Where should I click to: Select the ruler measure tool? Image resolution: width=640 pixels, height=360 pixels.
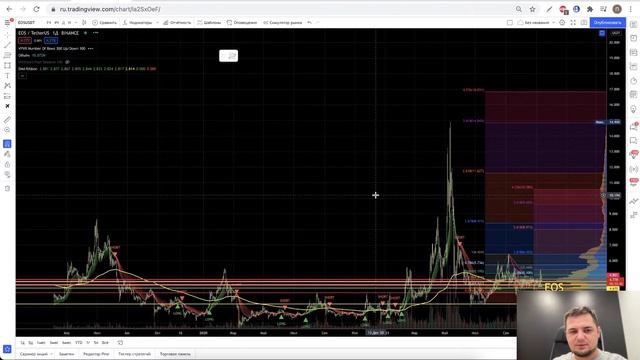[x=7, y=120]
